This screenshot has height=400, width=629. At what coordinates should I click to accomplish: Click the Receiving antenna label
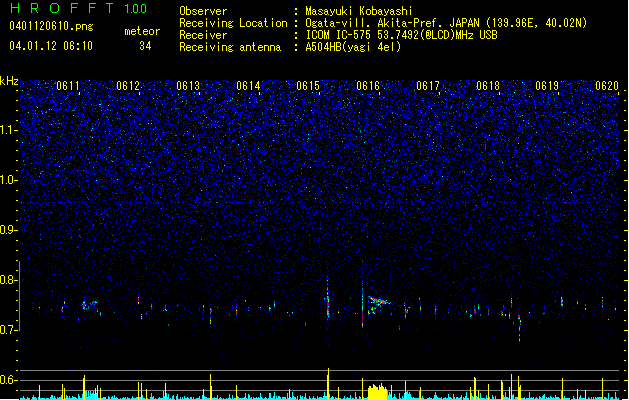click(230, 47)
